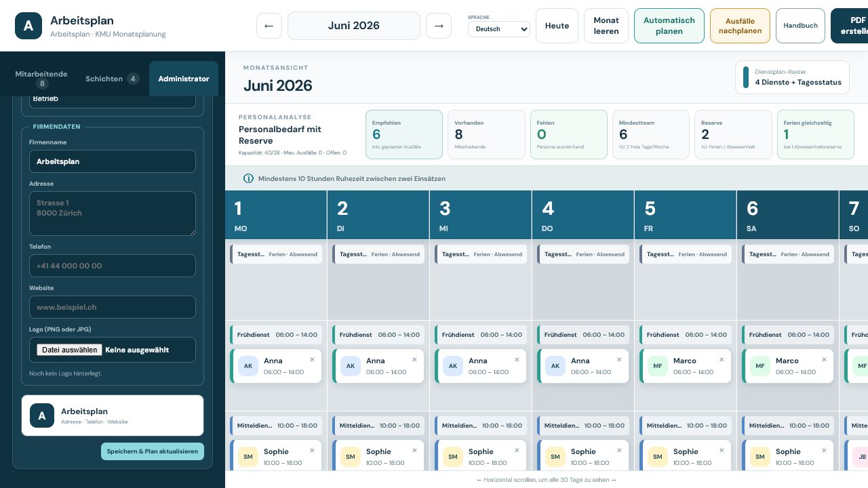Click the Arbeitsplan app logo in header
The width and height of the screenshot is (868, 488).
[28, 26]
